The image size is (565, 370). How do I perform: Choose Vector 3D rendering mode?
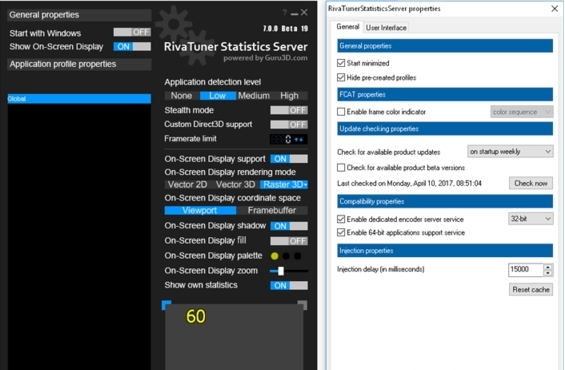tap(235, 184)
